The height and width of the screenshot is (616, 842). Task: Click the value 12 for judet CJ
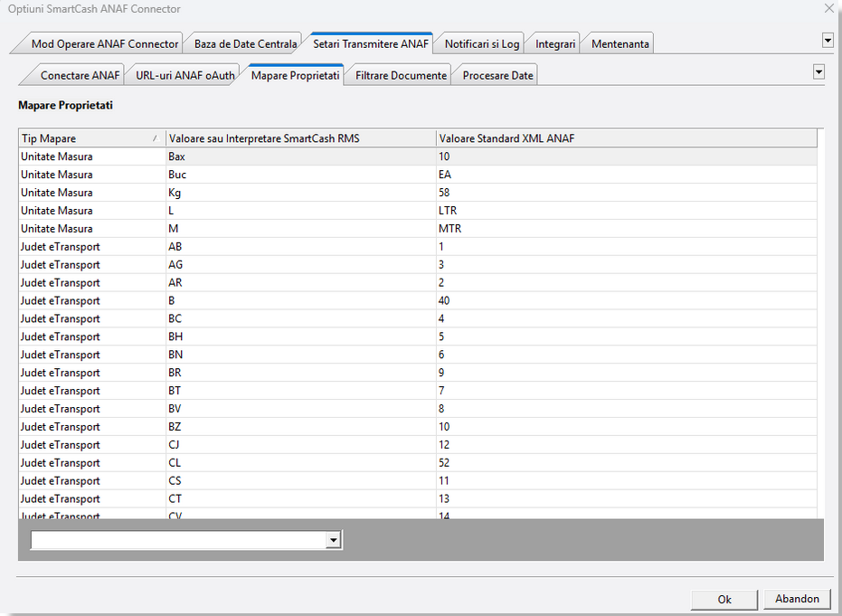pyautogui.click(x=627, y=445)
